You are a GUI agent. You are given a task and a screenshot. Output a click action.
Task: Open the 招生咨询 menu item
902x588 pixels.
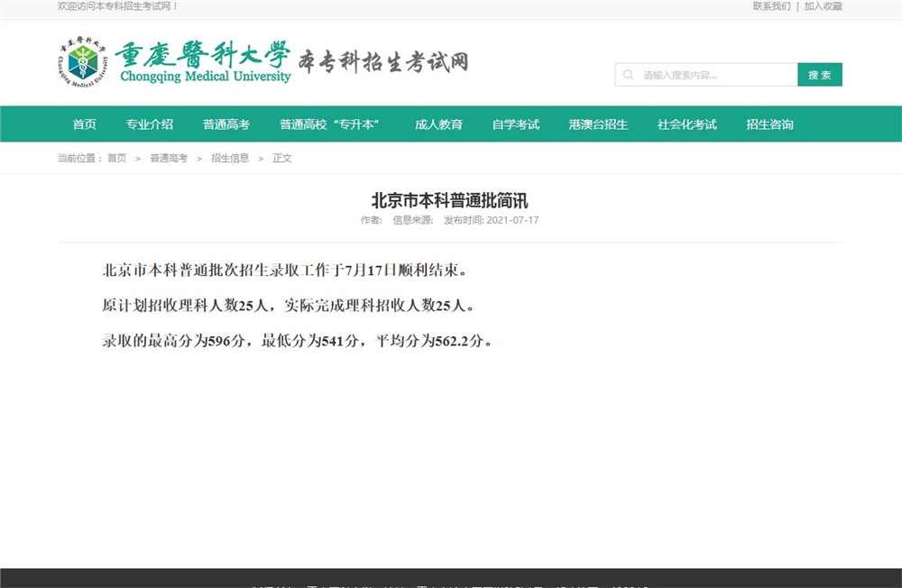(x=769, y=124)
